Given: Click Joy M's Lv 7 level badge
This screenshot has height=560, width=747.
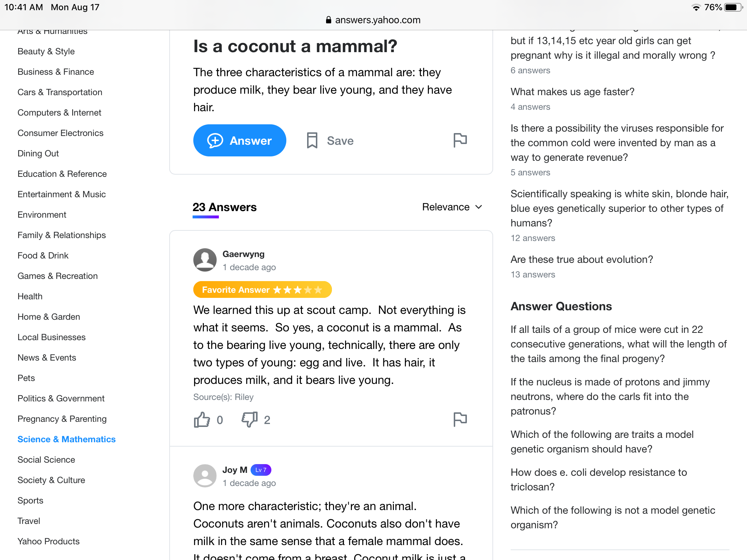Looking at the screenshot, I should pos(261,470).
